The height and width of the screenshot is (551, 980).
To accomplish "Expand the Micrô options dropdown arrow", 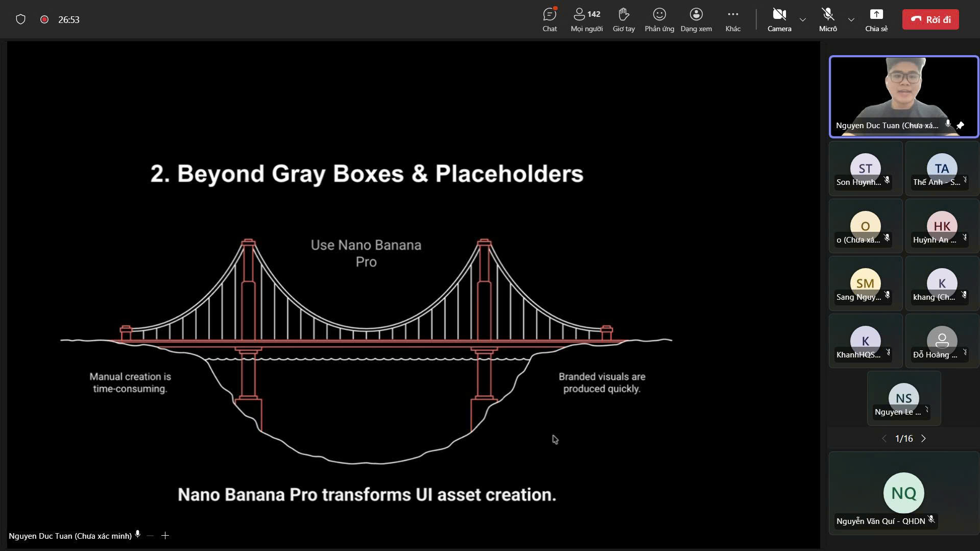I will [851, 20].
